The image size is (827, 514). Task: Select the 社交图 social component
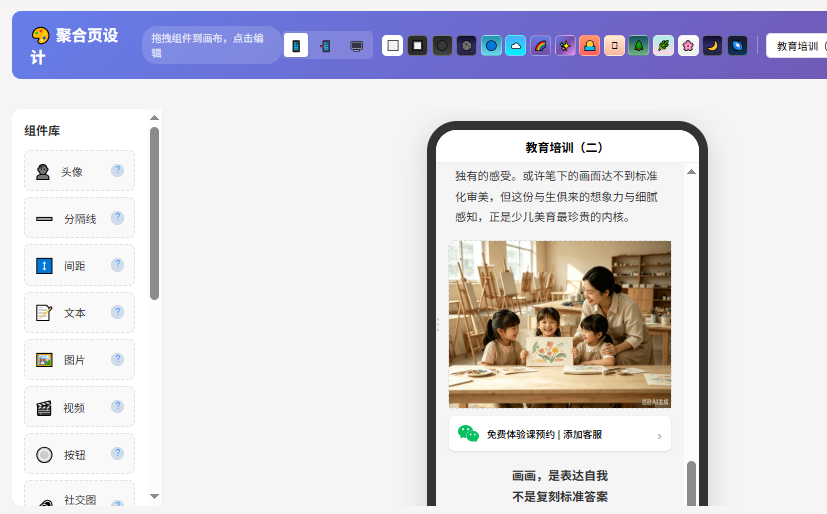[x=79, y=493]
